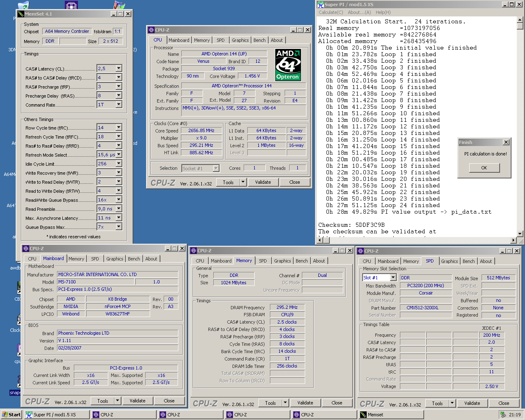Click the system tray icon beside the clock
The height and width of the screenshot is (420, 525).
pyautogui.click(x=503, y=415)
